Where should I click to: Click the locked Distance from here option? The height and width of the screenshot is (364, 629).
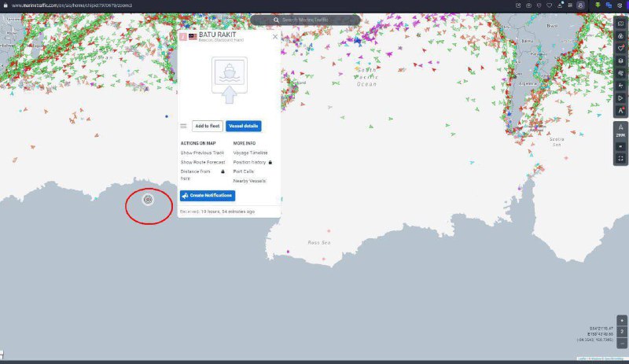click(203, 175)
